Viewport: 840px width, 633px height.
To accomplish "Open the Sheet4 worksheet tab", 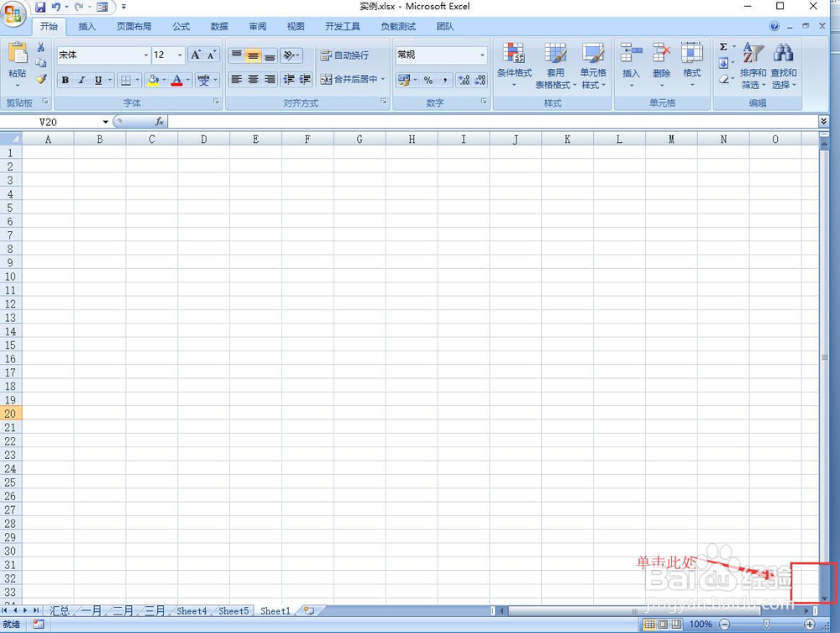I will pos(192,610).
